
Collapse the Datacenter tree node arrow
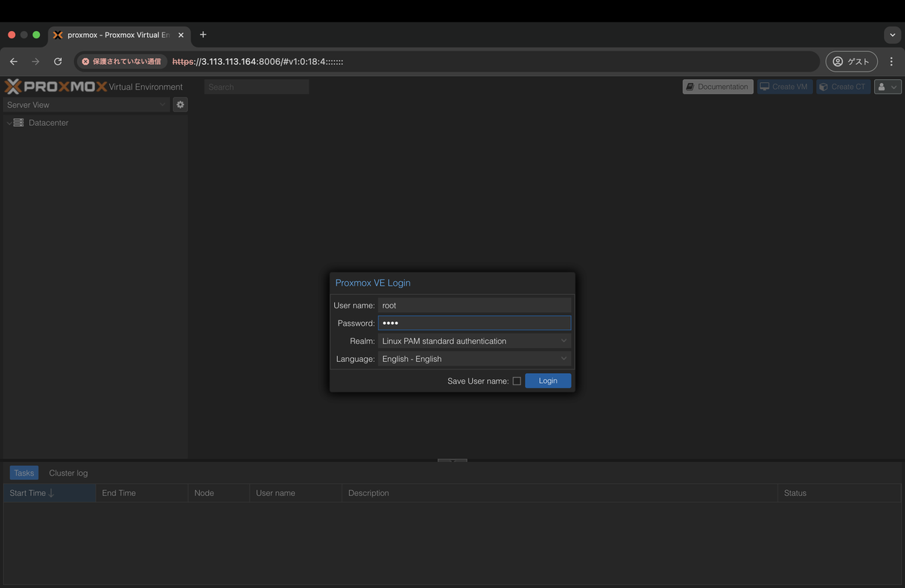[9, 123]
